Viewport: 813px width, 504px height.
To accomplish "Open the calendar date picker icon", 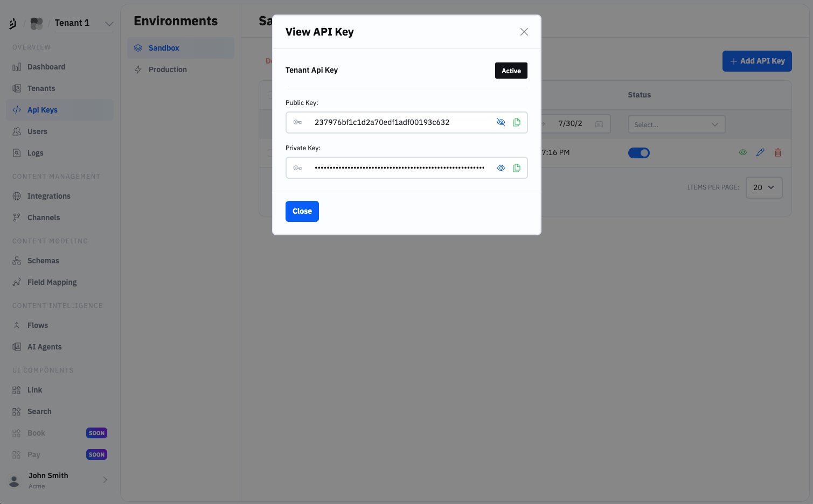I will point(599,124).
